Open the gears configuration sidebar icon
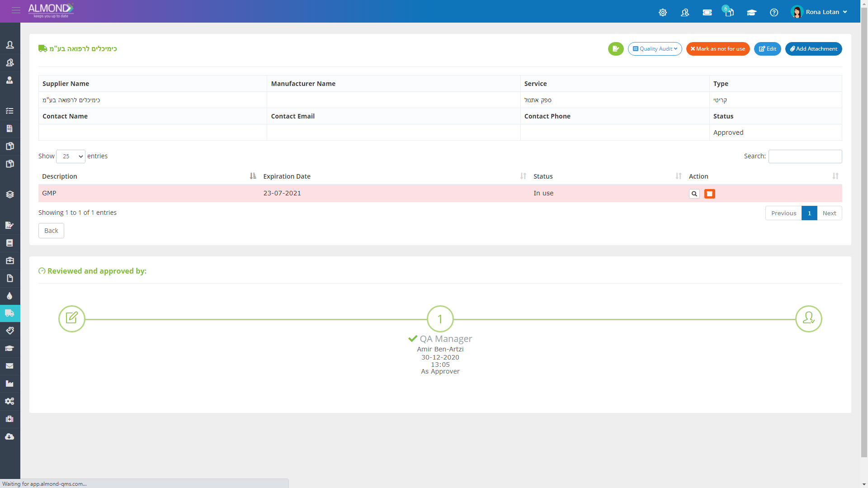868x488 pixels. [x=9, y=401]
